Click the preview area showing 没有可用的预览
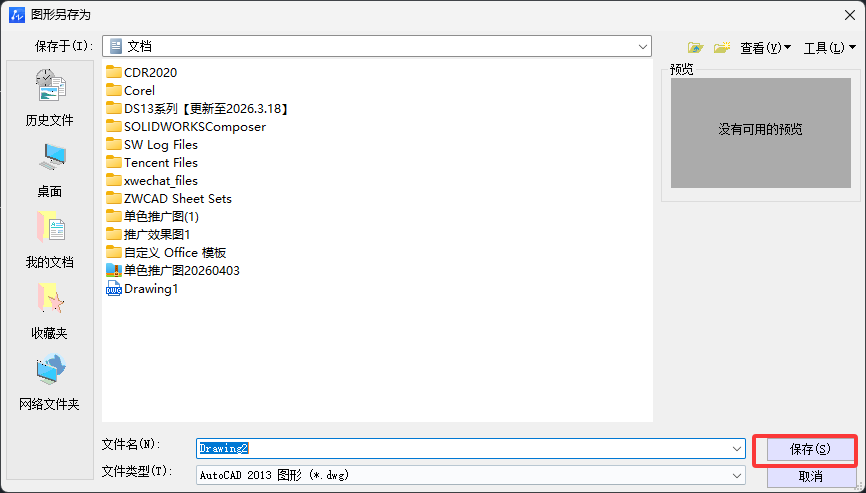 (761, 132)
